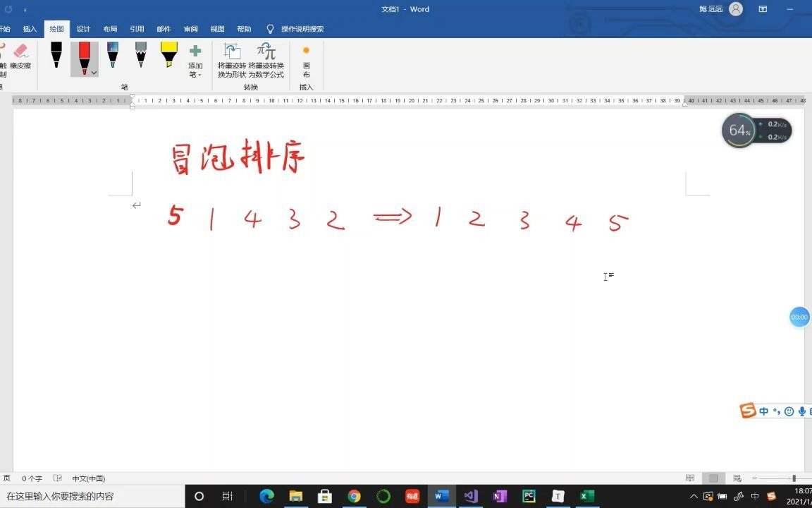This screenshot has width=812, height=508.
Task: Open the 中文(中国) language selector
Action: click(x=87, y=478)
